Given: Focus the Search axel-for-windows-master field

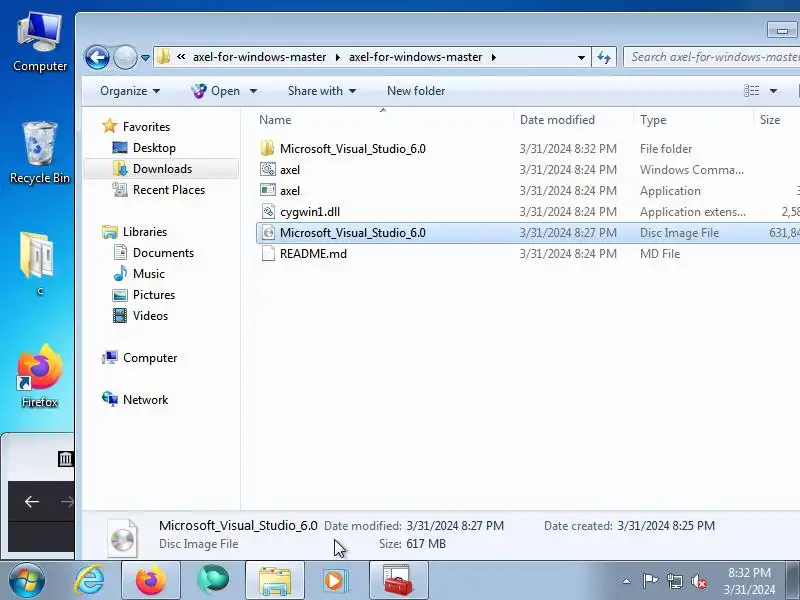Looking at the screenshot, I should point(712,57).
